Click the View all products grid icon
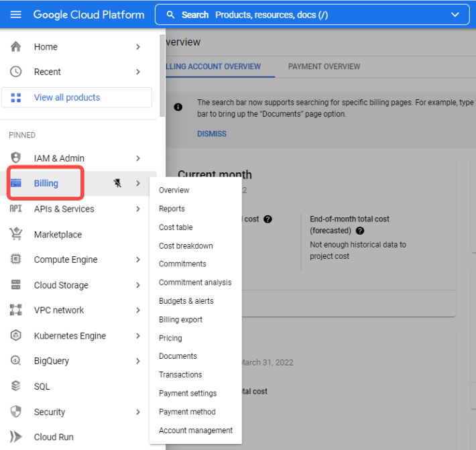The image size is (476, 450). point(16,97)
